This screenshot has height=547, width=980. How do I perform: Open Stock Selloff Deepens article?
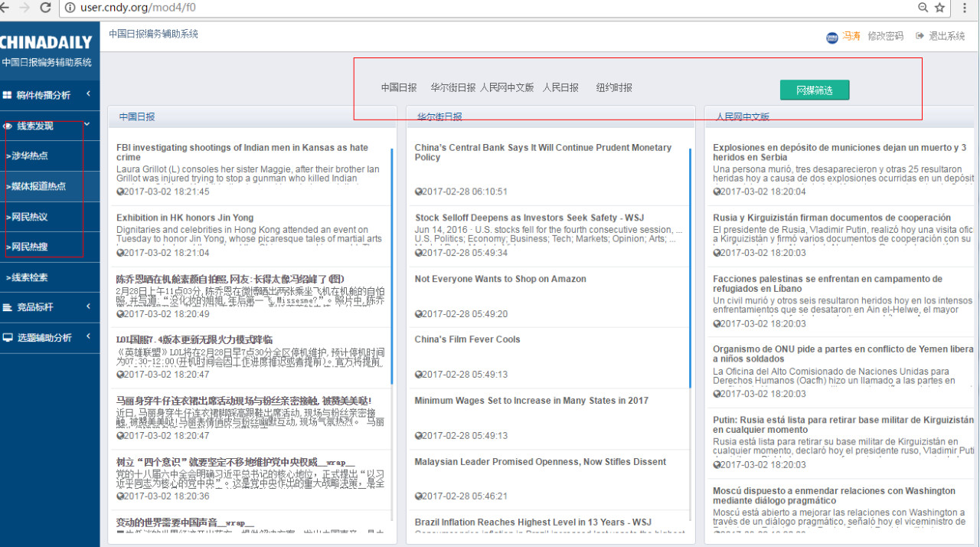point(529,218)
